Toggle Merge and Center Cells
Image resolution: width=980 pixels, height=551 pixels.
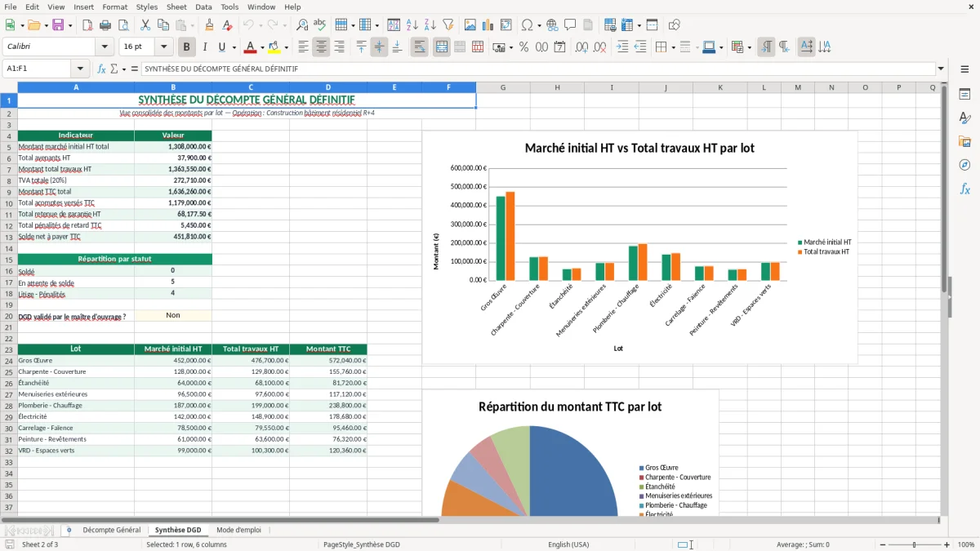coord(442,47)
